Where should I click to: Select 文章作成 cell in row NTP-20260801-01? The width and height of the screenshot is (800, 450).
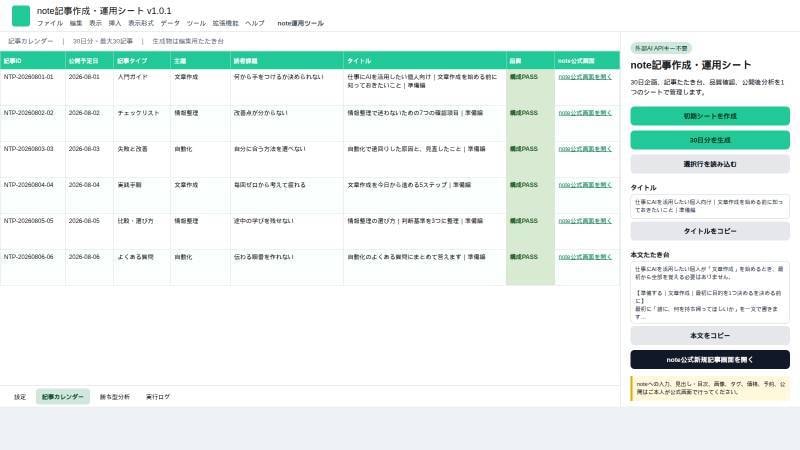tap(200, 87)
